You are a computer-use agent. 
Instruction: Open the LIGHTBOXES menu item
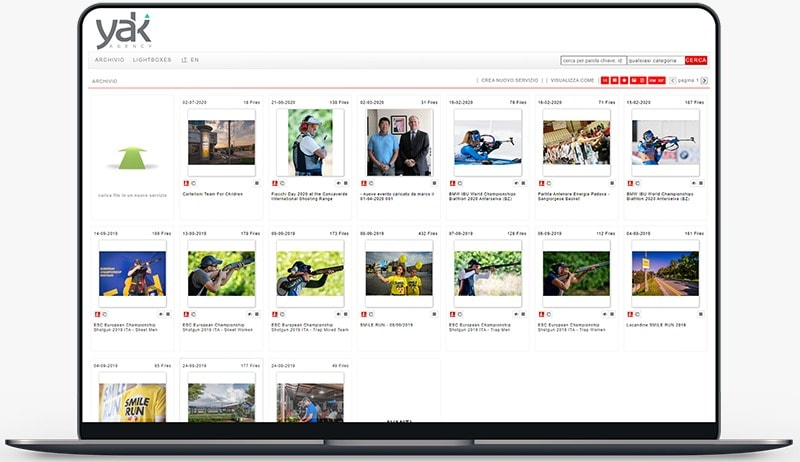152,60
